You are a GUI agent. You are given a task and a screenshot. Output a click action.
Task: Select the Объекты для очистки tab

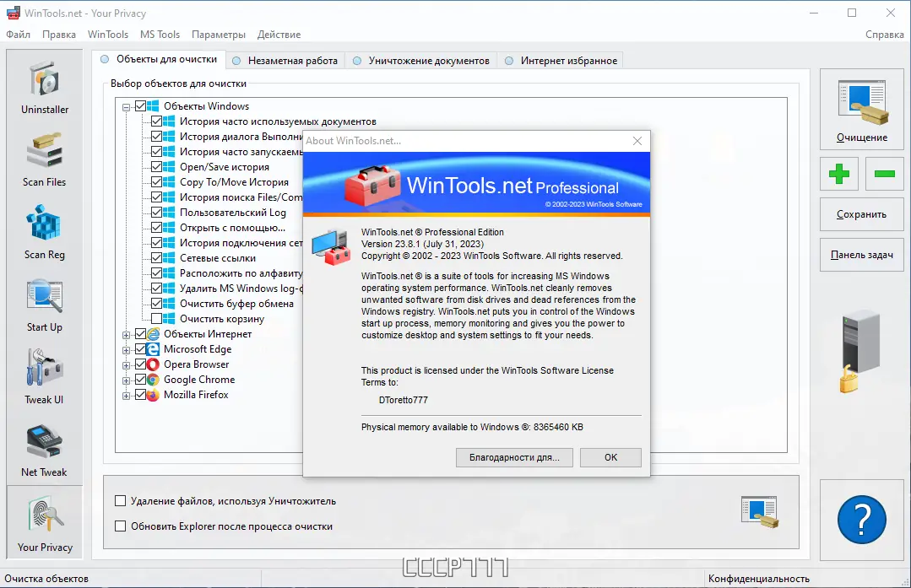pos(159,59)
